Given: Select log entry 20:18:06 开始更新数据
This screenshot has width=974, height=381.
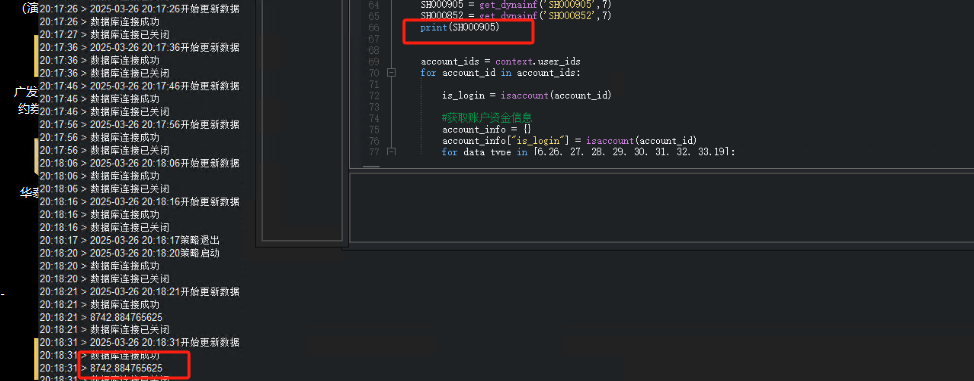Looking at the screenshot, I should click(139, 163).
